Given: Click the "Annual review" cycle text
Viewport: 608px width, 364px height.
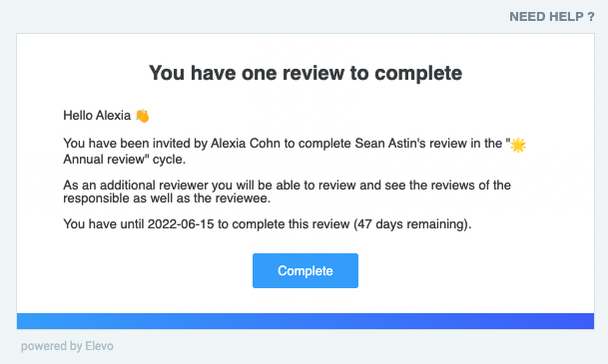Looking at the screenshot, I should click(x=106, y=160).
